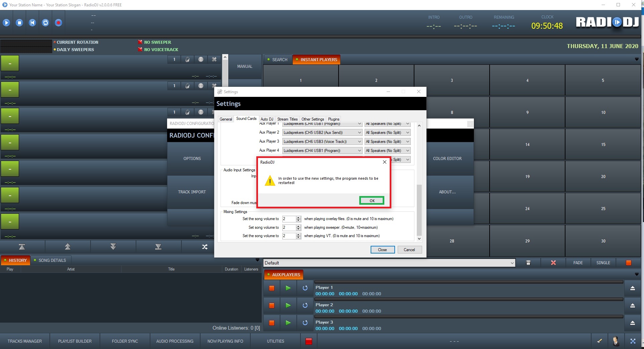Increase overlay files song volume stepper

coord(298,217)
